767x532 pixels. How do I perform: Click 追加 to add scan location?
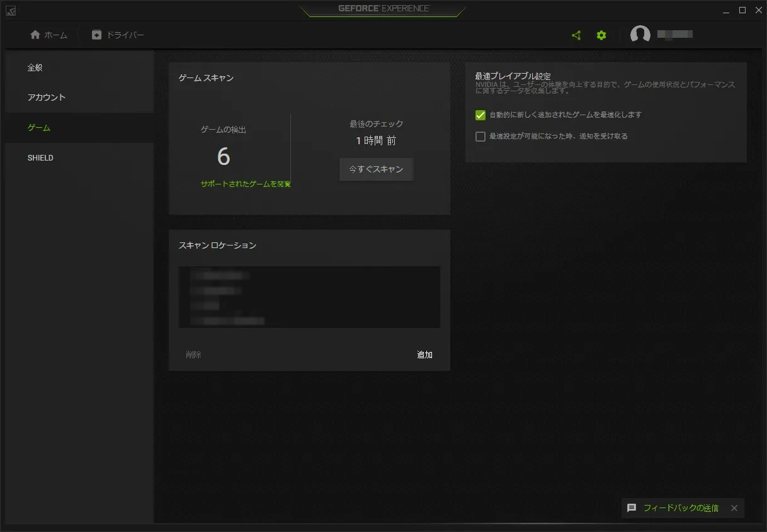tap(425, 355)
